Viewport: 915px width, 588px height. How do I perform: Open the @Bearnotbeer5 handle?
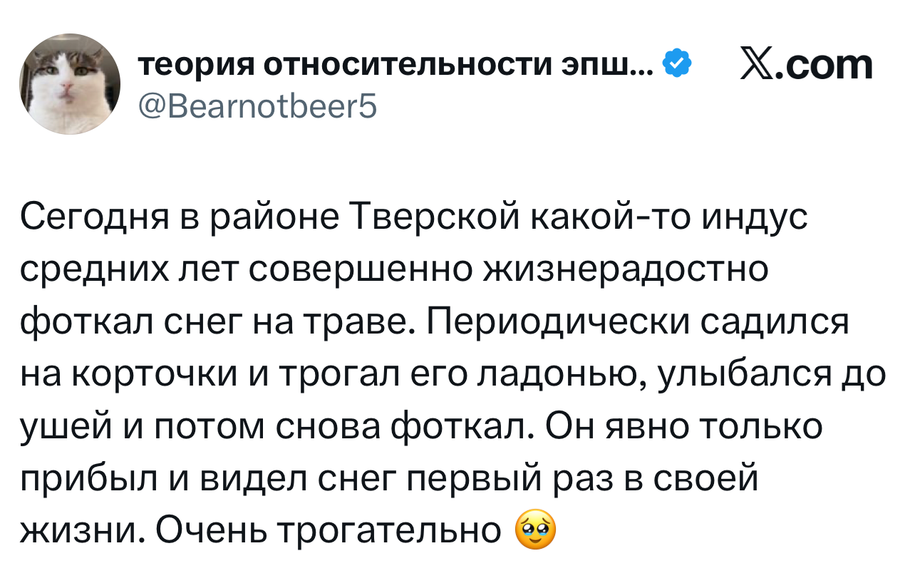[x=257, y=106]
